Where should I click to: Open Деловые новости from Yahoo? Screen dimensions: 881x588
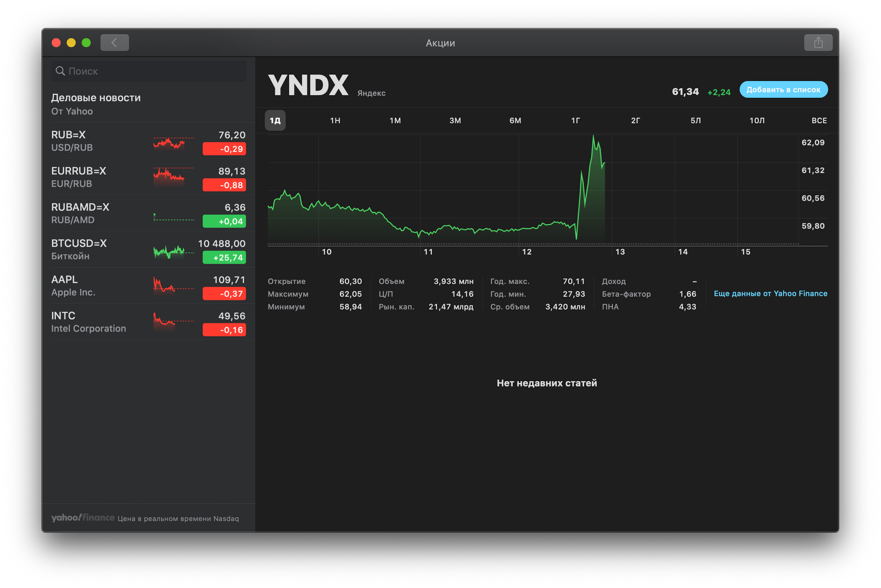[149, 104]
